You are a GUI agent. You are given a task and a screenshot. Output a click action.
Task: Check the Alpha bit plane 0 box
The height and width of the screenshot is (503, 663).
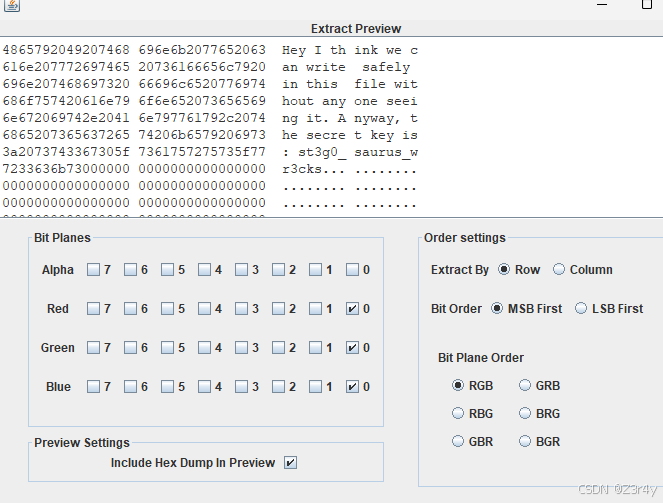(352, 270)
